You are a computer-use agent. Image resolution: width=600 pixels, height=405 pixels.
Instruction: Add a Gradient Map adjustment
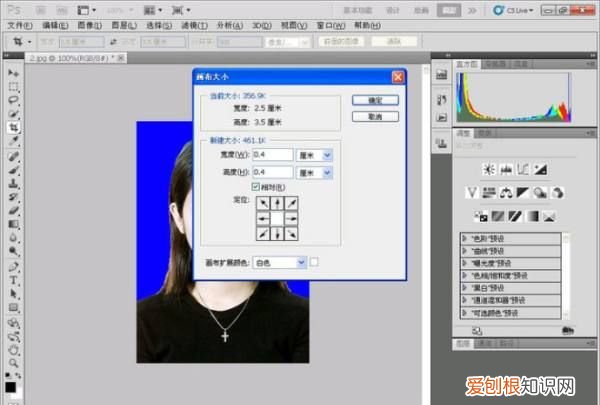[x=532, y=217]
